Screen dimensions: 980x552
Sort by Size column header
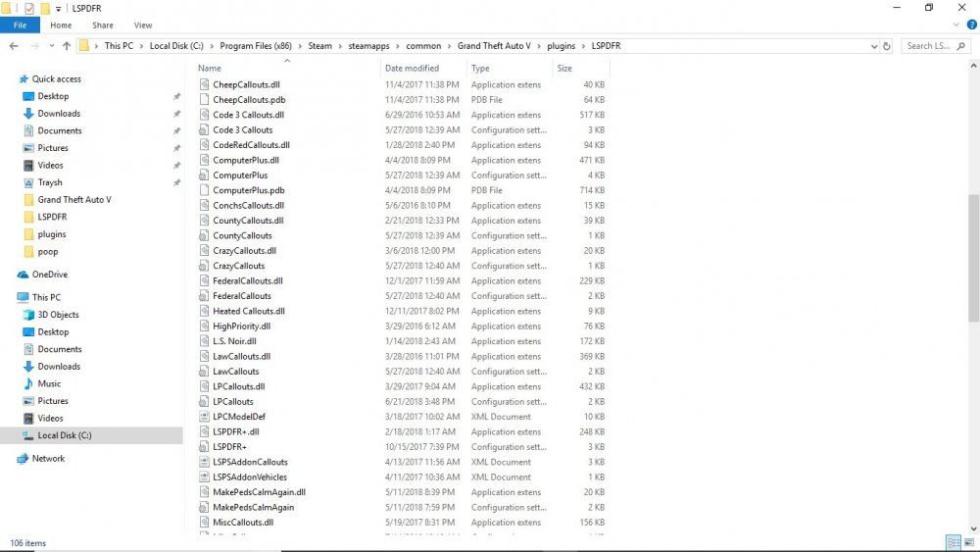tap(564, 68)
